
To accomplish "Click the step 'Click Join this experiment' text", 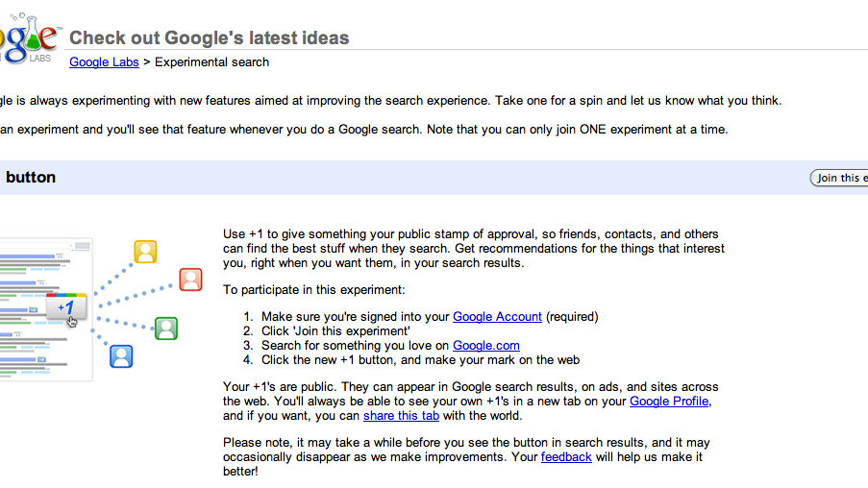I will click(330, 330).
